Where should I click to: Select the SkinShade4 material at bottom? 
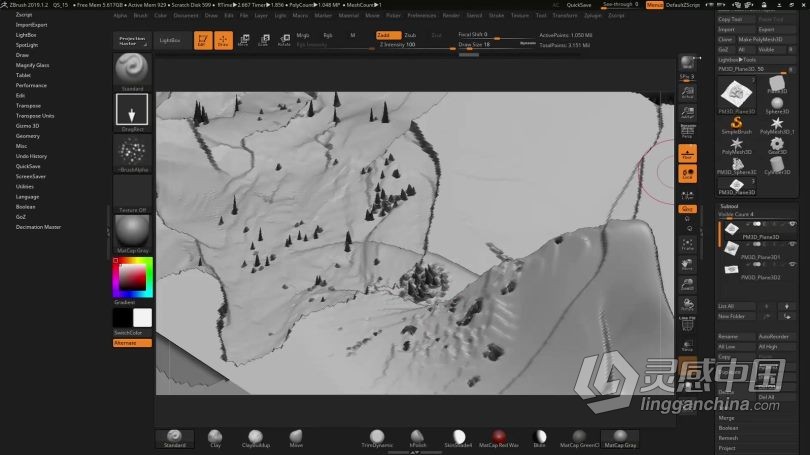pos(458,438)
